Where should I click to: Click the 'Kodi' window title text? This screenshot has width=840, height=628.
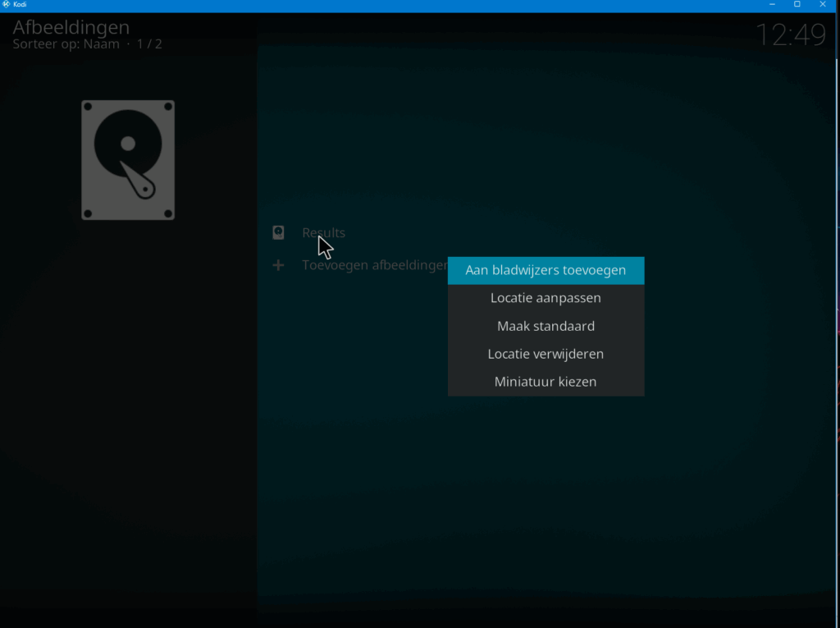click(x=21, y=5)
